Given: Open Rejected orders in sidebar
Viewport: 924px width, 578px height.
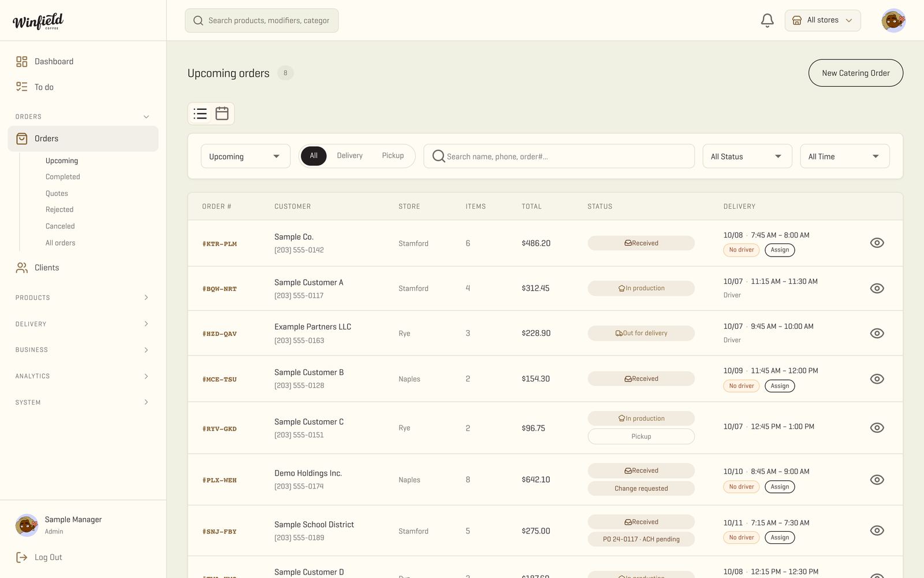Looking at the screenshot, I should (x=59, y=210).
